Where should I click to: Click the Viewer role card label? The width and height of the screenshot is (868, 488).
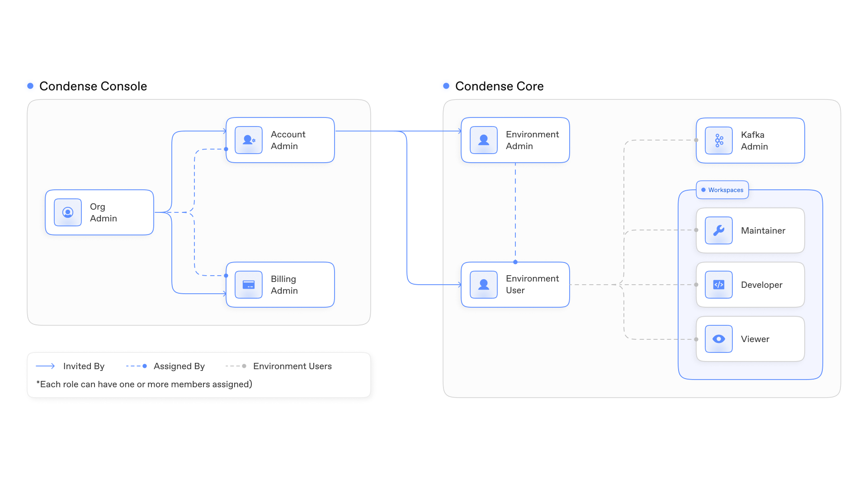[755, 339]
